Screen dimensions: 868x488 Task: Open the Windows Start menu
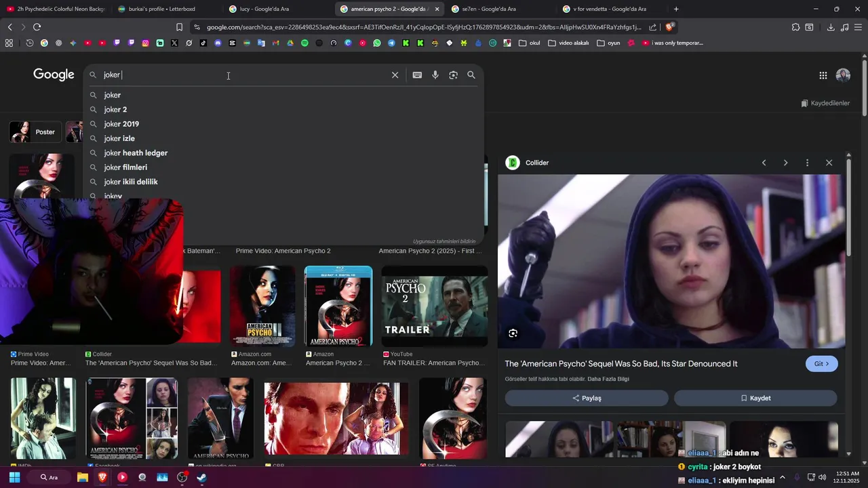[14, 477]
